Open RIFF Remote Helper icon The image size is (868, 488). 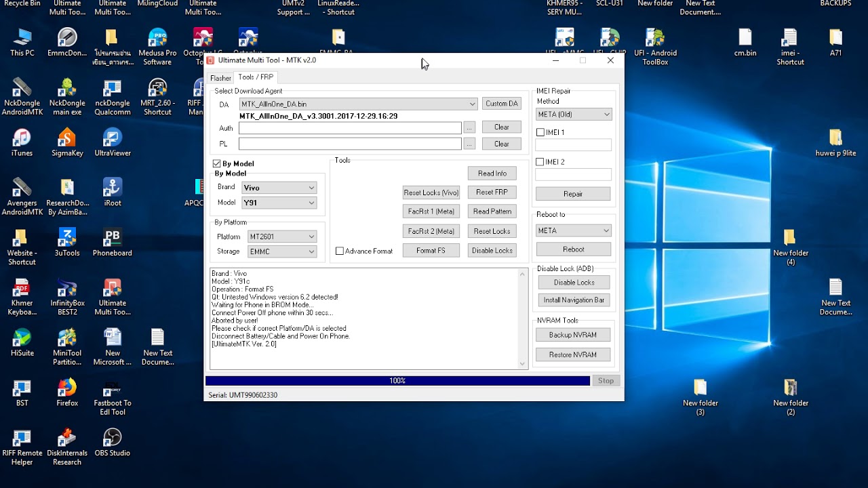tap(22, 448)
